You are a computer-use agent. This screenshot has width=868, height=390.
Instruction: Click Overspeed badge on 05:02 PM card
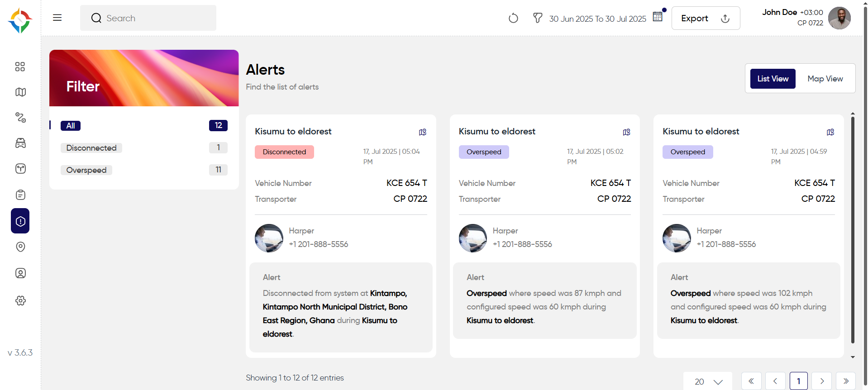pos(484,152)
